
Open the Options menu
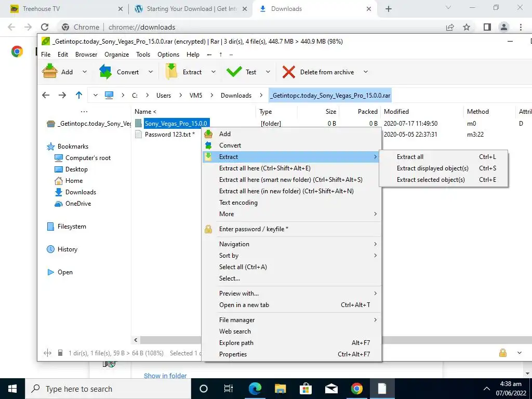click(x=168, y=54)
